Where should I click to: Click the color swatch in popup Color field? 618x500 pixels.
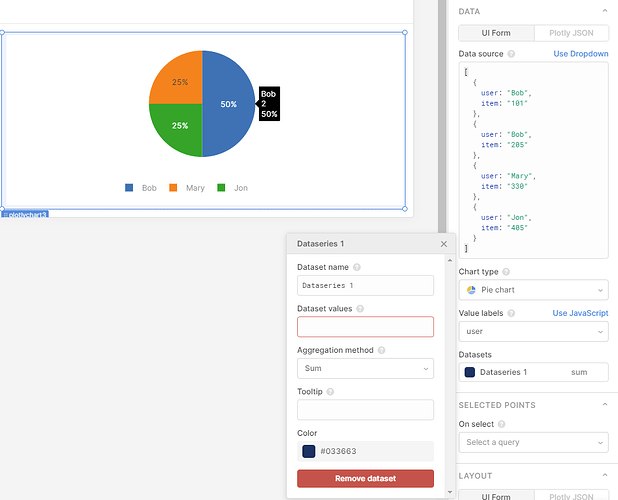coord(309,451)
